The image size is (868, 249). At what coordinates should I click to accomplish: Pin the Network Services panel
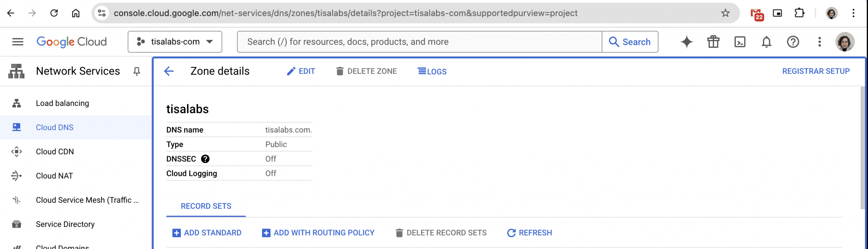pyautogui.click(x=137, y=71)
